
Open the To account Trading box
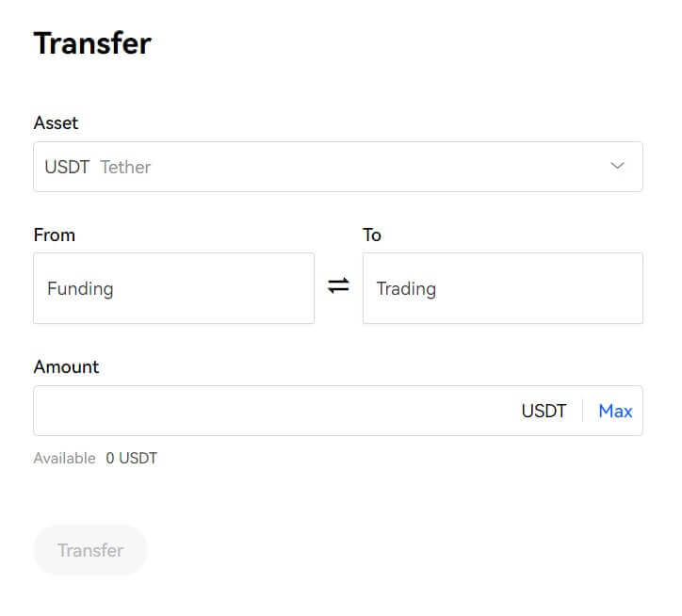[x=502, y=288]
